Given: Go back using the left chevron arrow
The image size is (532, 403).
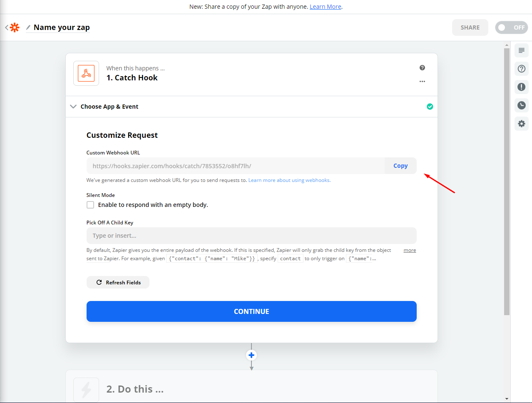Looking at the screenshot, I should tap(7, 27).
